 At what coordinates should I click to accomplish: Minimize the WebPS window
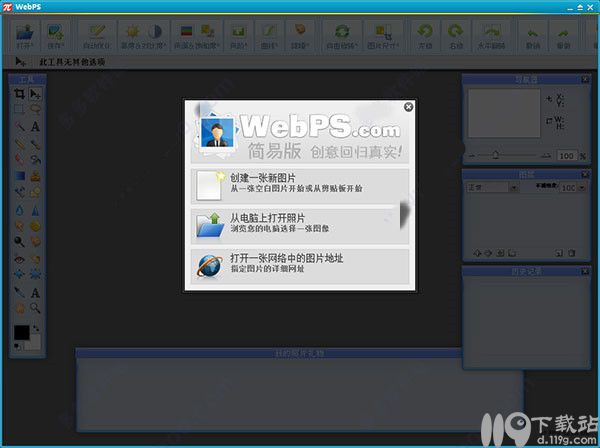tap(571, 8)
